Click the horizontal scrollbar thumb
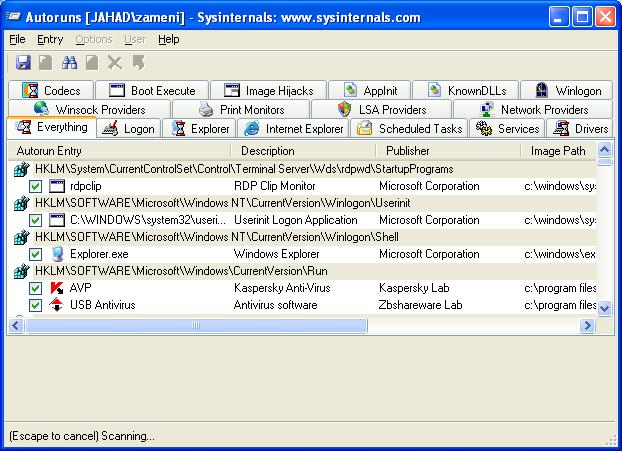 click(196, 326)
